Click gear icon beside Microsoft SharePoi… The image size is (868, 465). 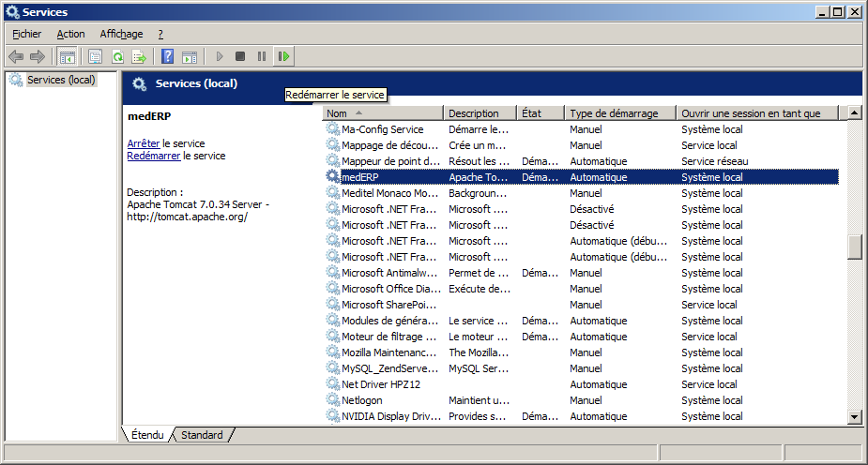click(332, 304)
